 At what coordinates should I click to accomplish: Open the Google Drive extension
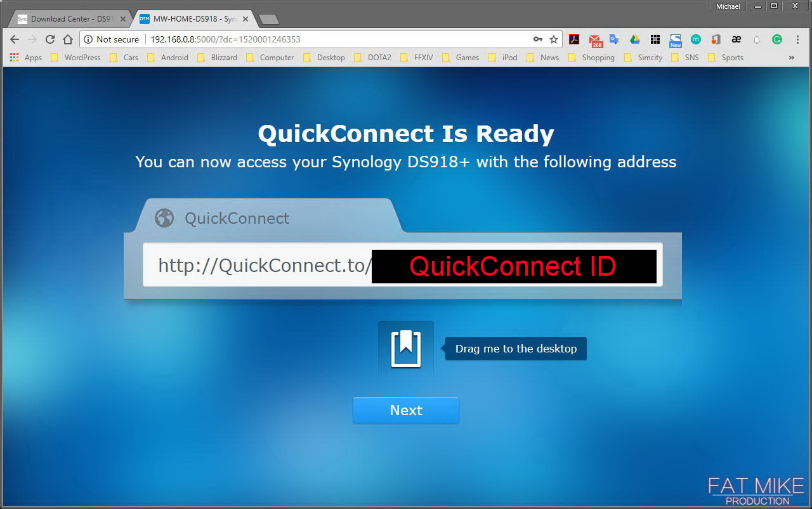coord(634,39)
